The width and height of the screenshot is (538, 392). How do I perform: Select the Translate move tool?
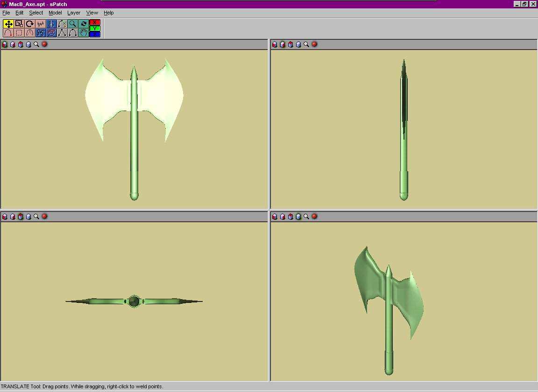pos(8,24)
